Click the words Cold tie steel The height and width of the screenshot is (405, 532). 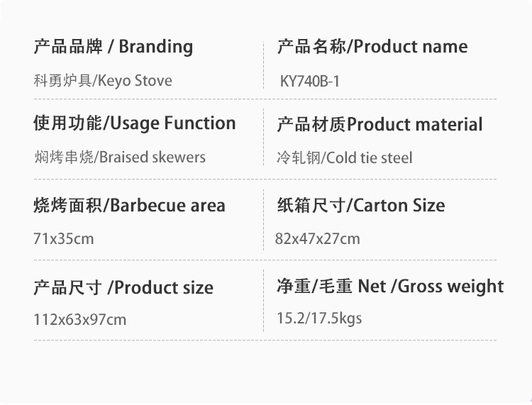[368, 158]
